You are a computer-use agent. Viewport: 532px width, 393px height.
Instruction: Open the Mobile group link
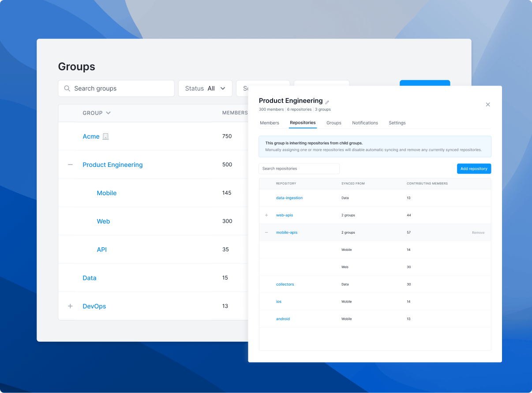coord(107,193)
